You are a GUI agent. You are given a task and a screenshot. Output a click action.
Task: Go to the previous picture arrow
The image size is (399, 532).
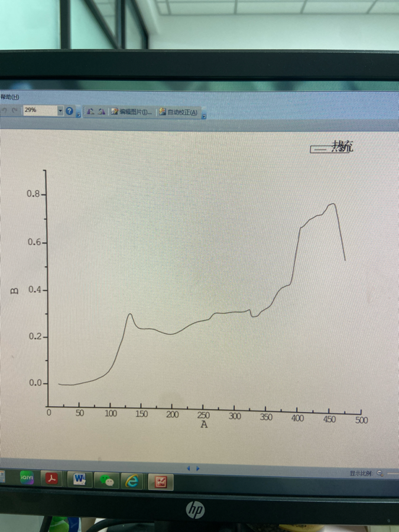point(189,469)
